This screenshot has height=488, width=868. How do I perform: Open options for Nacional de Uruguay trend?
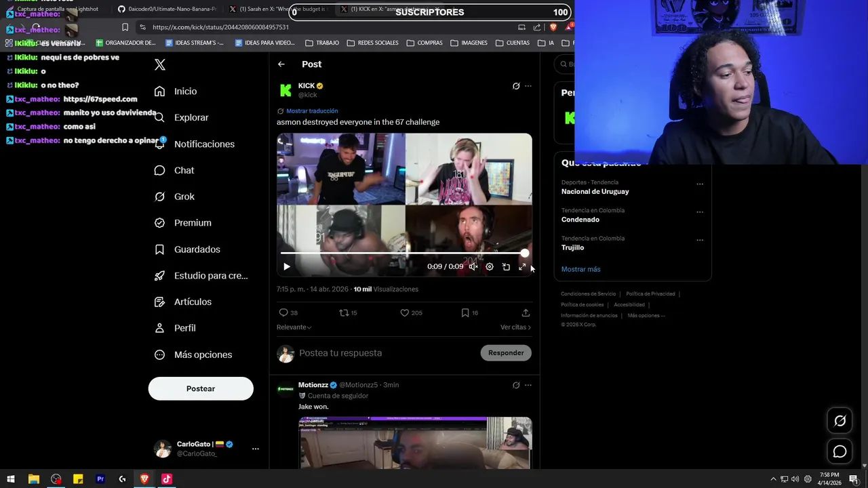[700, 184]
